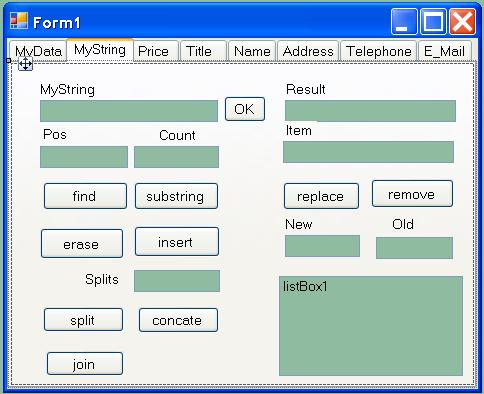Click the Pos label

(x=55, y=134)
